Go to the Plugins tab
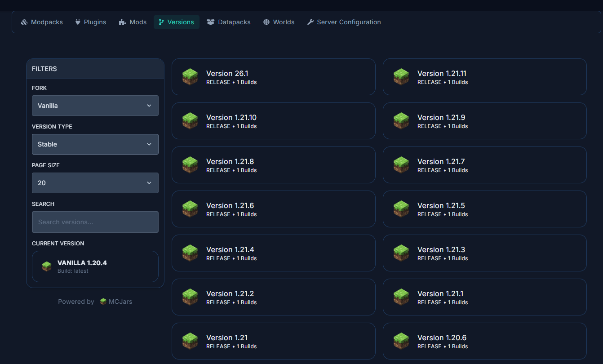 [90, 22]
